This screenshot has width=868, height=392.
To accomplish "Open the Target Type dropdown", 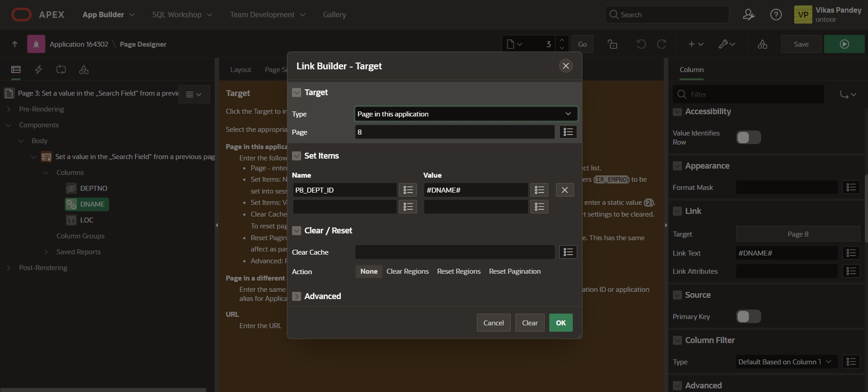I will 465,114.
